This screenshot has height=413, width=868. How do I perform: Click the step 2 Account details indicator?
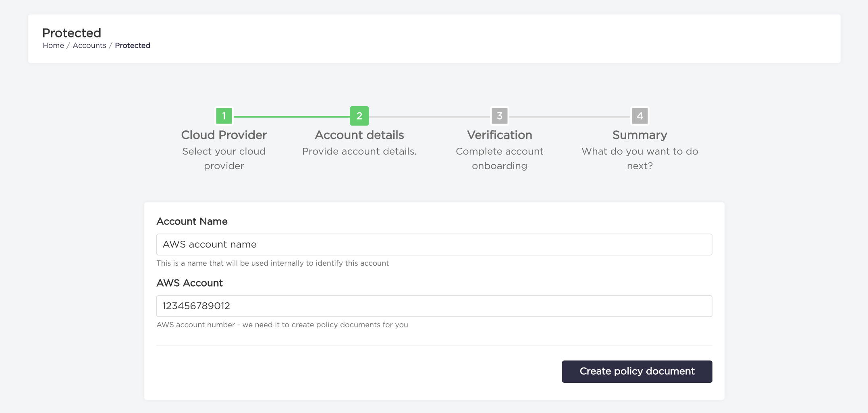tap(359, 116)
